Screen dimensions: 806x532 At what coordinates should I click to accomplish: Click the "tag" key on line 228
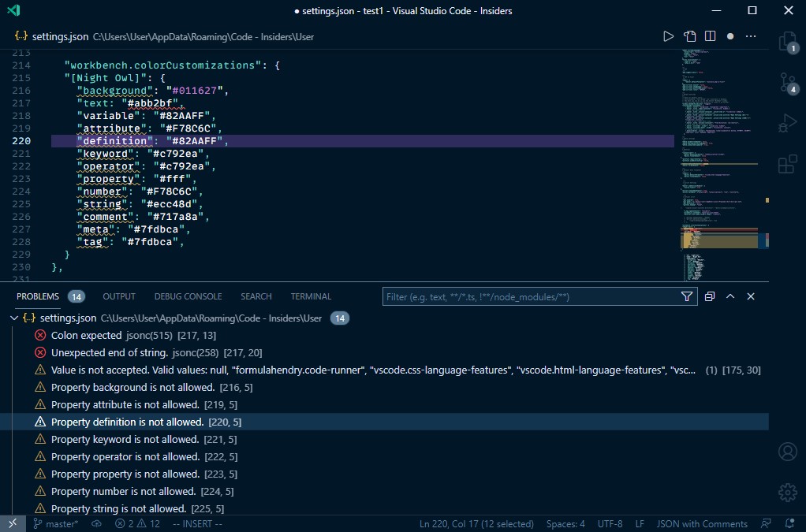(92, 242)
